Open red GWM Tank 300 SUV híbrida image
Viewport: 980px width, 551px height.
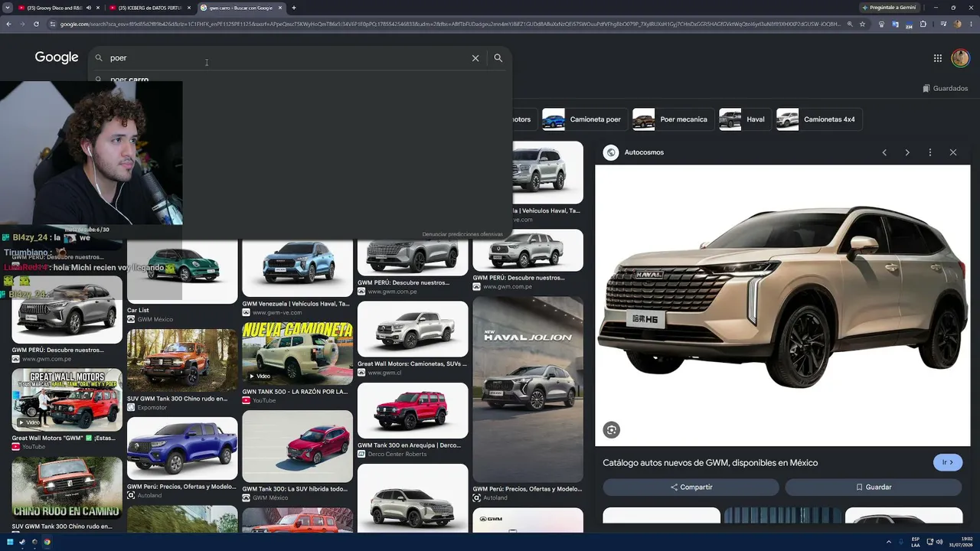click(x=298, y=446)
